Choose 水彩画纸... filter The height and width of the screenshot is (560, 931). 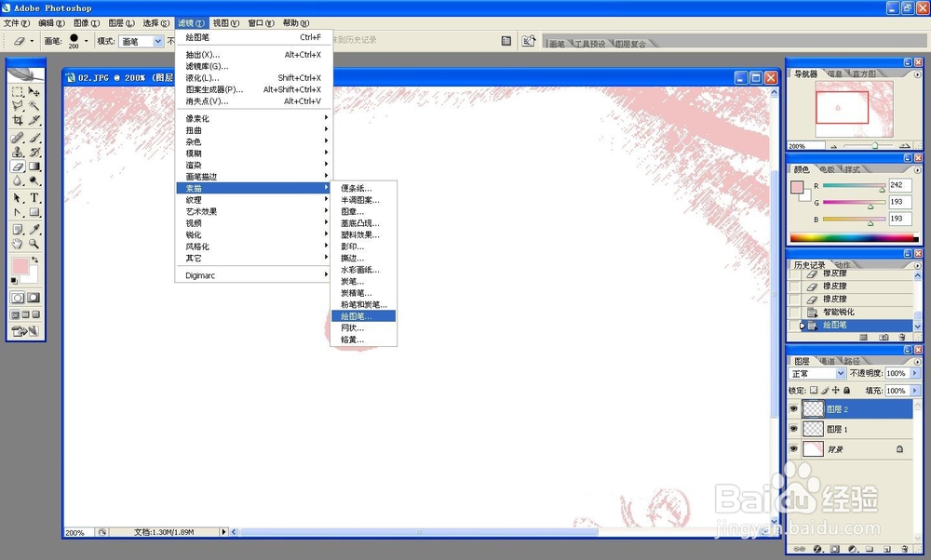363,270
